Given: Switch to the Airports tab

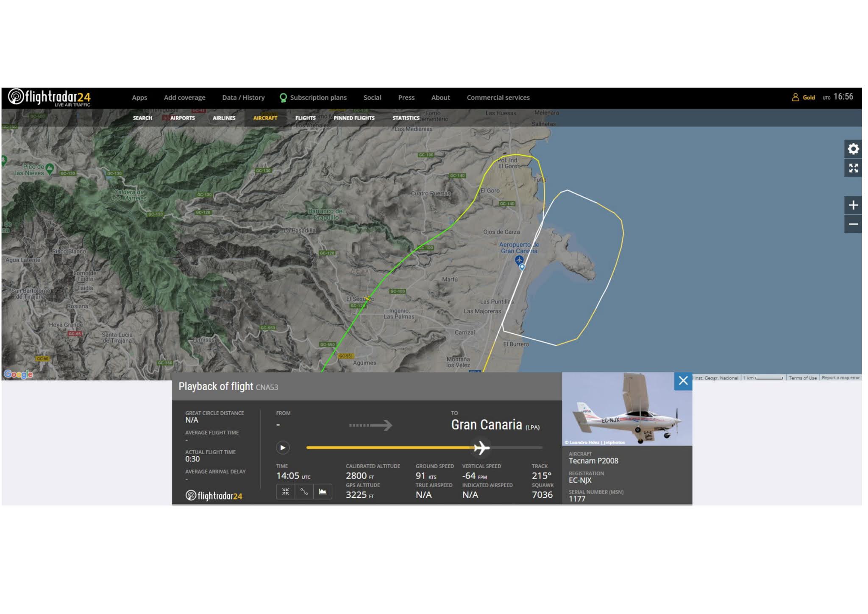Looking at the screenshot, I should tap(182, 118).
